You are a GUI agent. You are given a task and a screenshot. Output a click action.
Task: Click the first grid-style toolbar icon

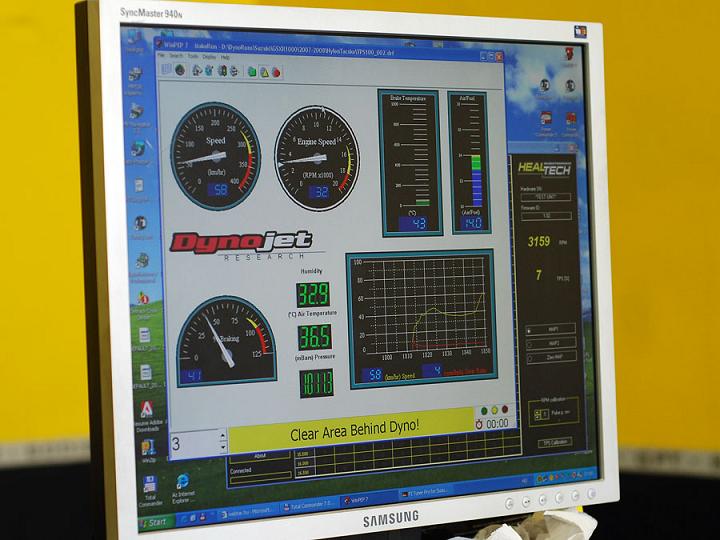[x=167, y=69]
